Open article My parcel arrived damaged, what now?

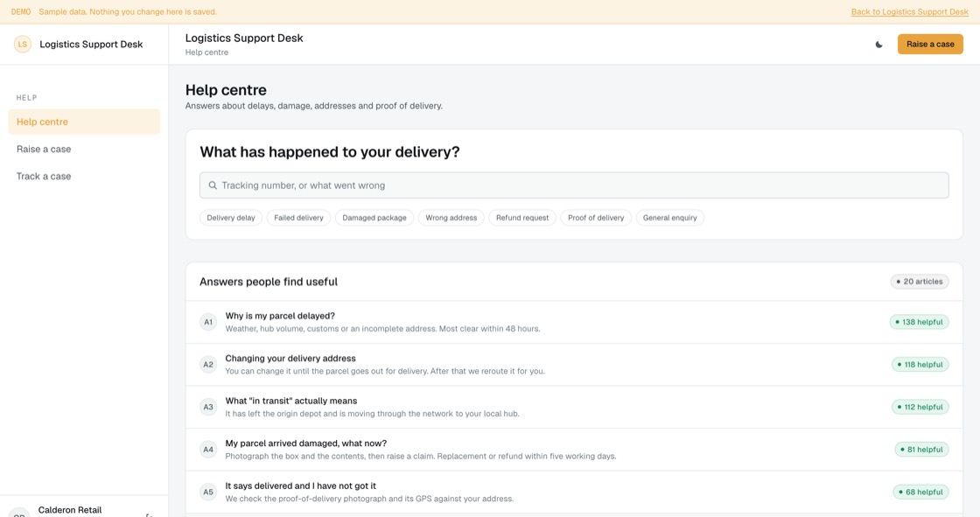[574, 450]
